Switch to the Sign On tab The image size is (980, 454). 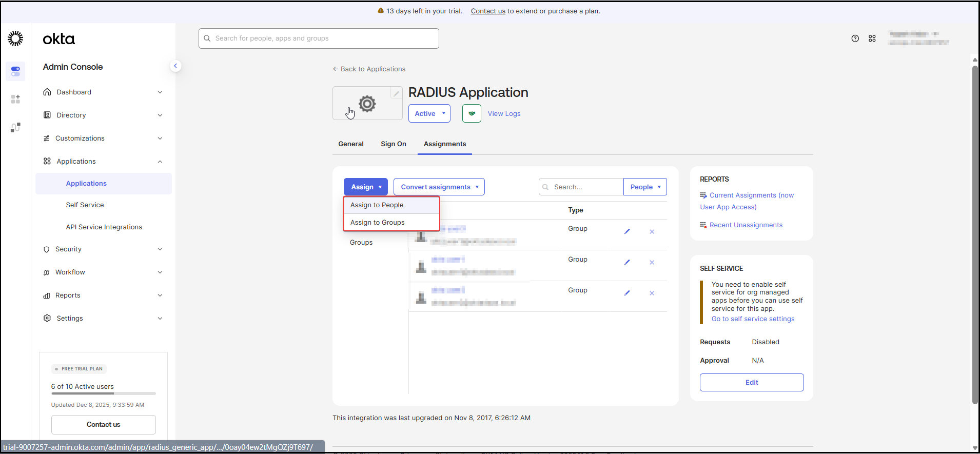pyautogui.click(x=393, y=144)
